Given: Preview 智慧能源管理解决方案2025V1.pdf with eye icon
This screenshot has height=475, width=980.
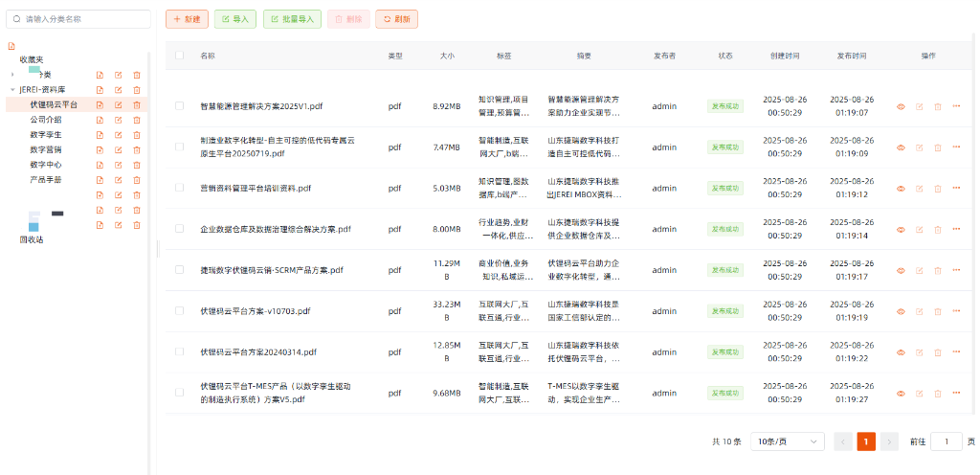Looking at the screenshot, I should pos(901,106).
